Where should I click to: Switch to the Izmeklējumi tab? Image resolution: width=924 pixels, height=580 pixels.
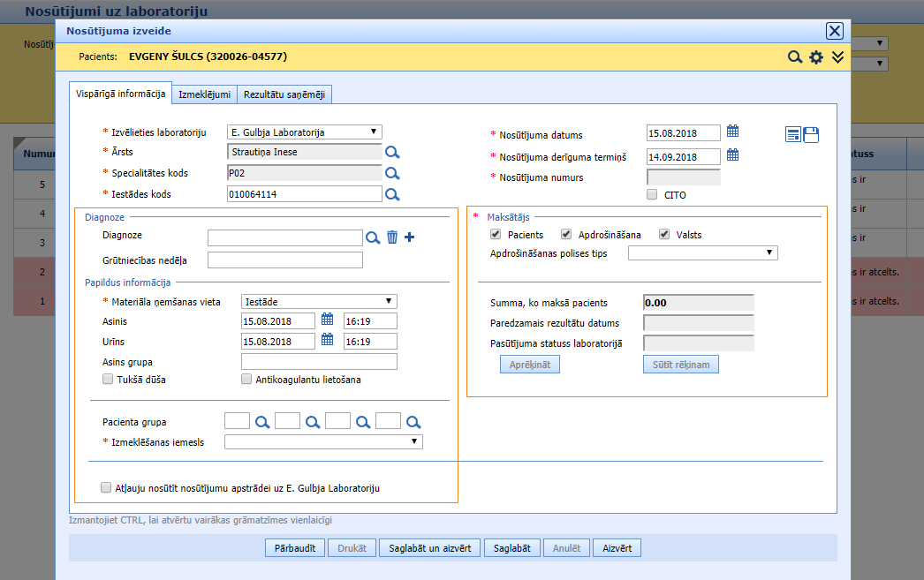204,94
